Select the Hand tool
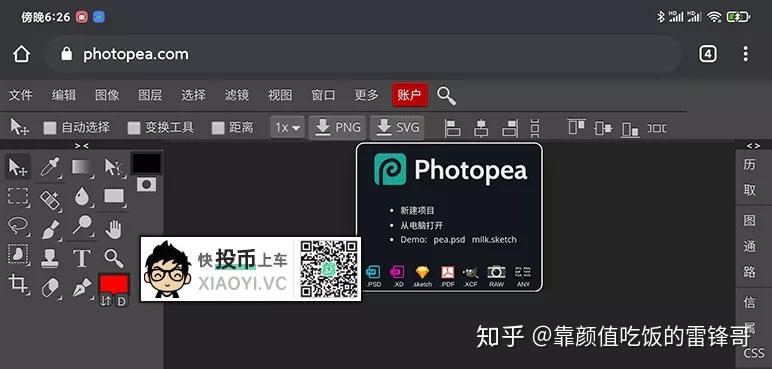Screen dimensions: 772x369 coord(113,229)
